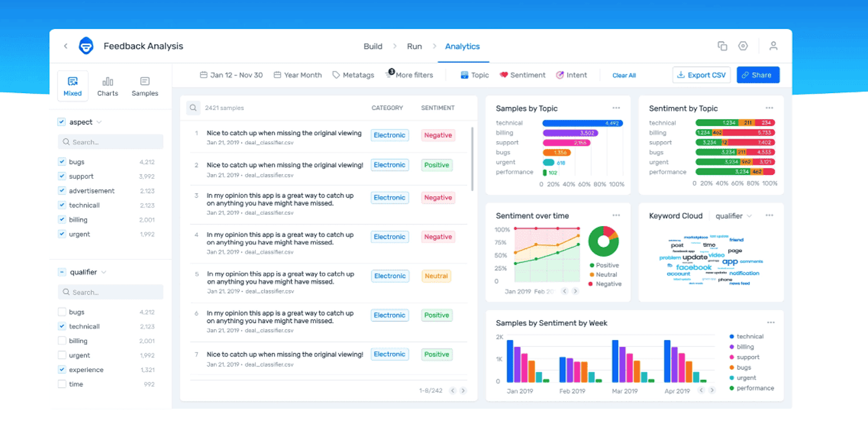Click the word 'facebook' in keyword cloud
Image resolution: width=868 pixels, height=437 pixels.
pyautogui.click(x=694, y=267)
